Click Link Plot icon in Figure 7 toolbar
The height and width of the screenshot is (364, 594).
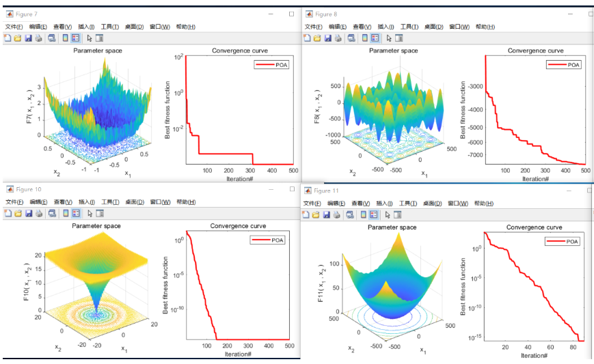pyautogui.click(x=51, y=38)
